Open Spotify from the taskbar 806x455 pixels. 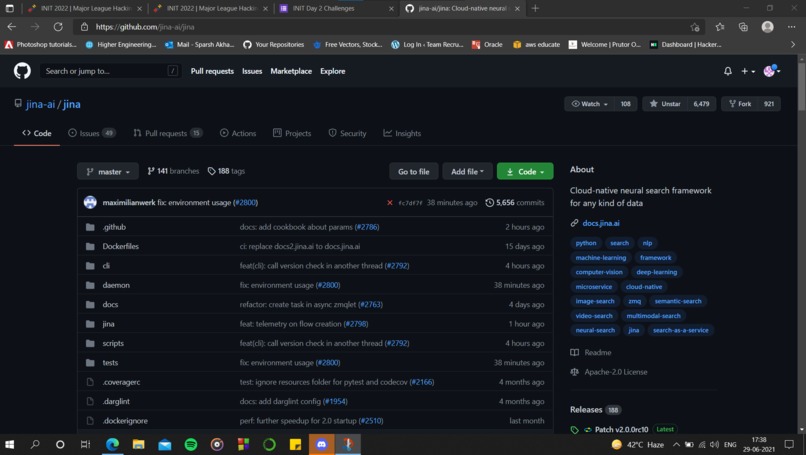[x=191, y=444]
